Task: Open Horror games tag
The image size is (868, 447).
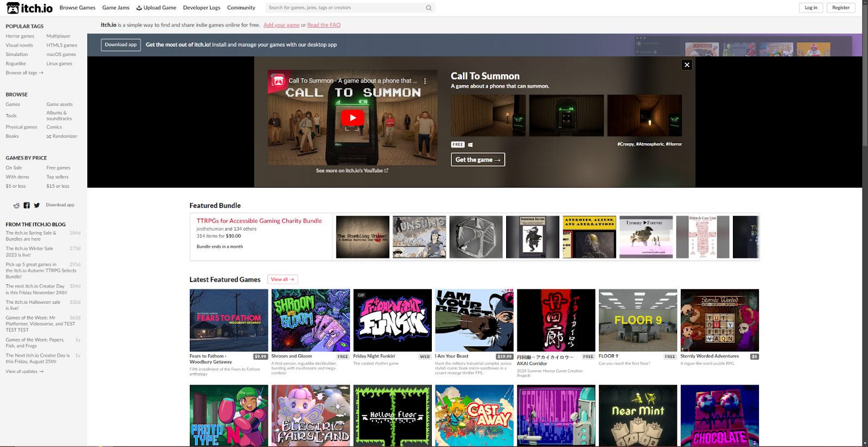Action: (20, 36)
